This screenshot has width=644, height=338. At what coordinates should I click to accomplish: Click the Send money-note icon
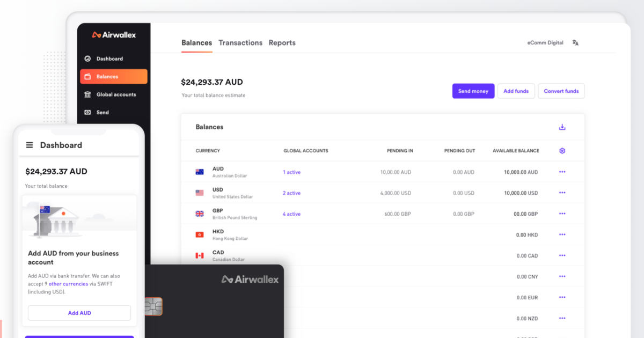(87, 112)
